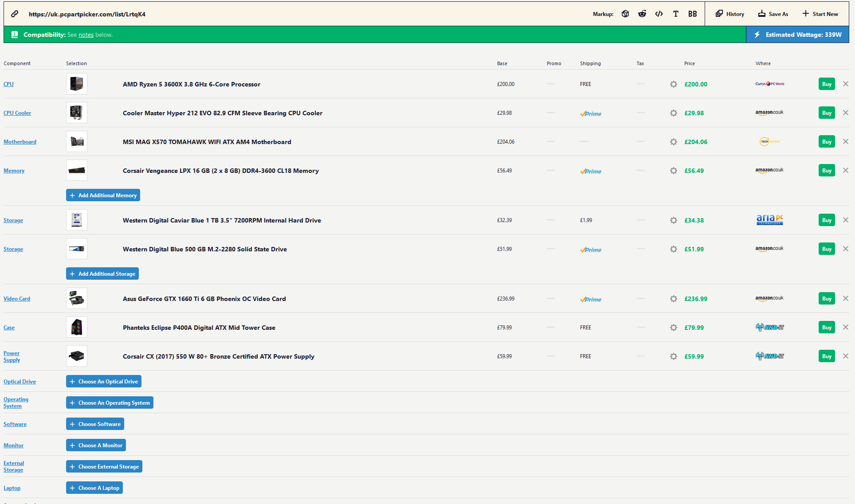855x504 pixels.
Task: Click the list permalink URL field
Action: (x=87, y=14)
